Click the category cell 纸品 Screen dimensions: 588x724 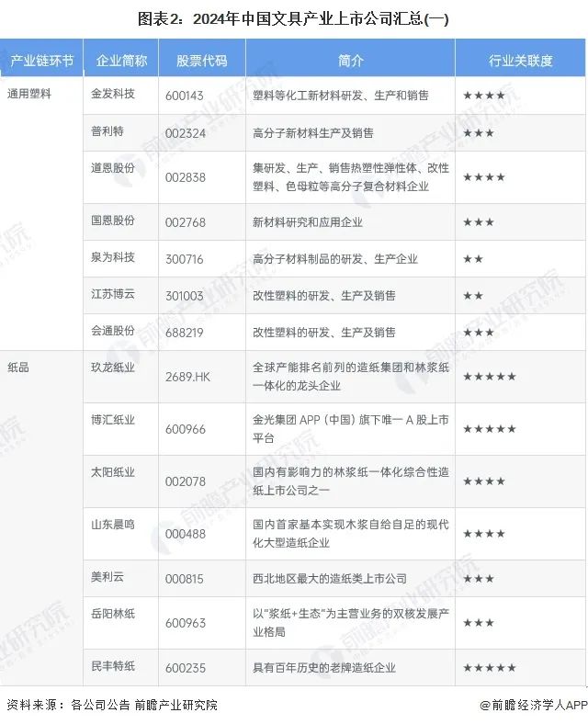pos(18,368)
